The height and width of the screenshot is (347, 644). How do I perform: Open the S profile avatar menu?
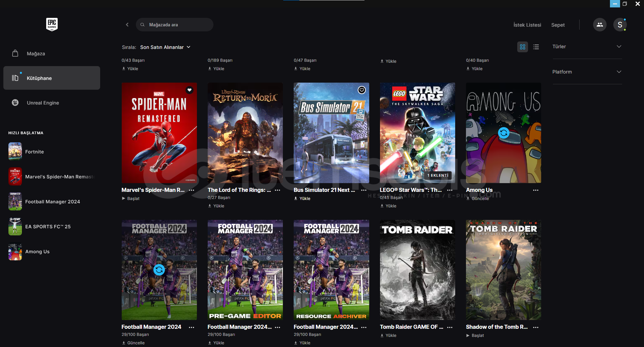[620, 25]
